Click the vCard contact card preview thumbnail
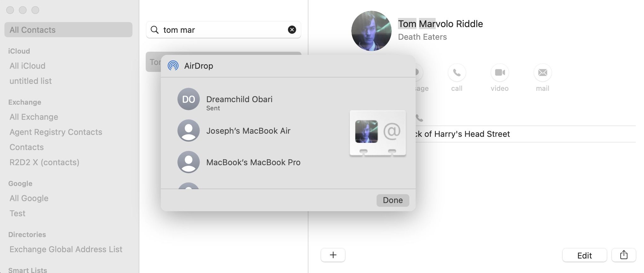644x273 pixels. [x=378, y=133]
